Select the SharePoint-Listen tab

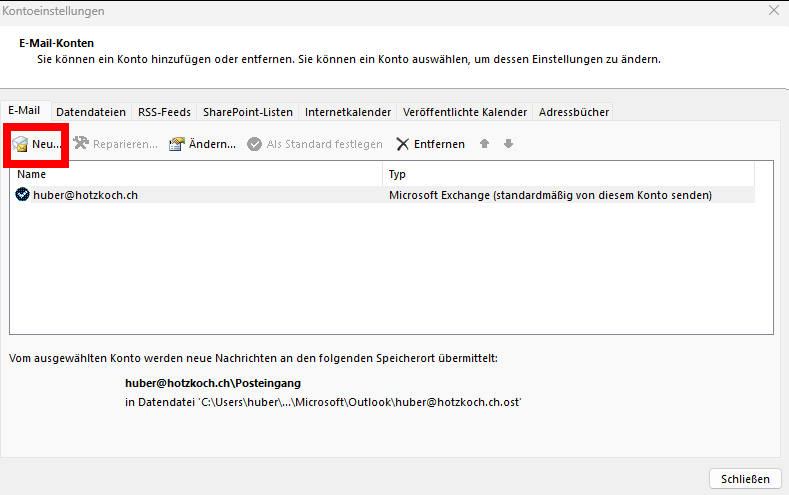(x=248, y=112)
